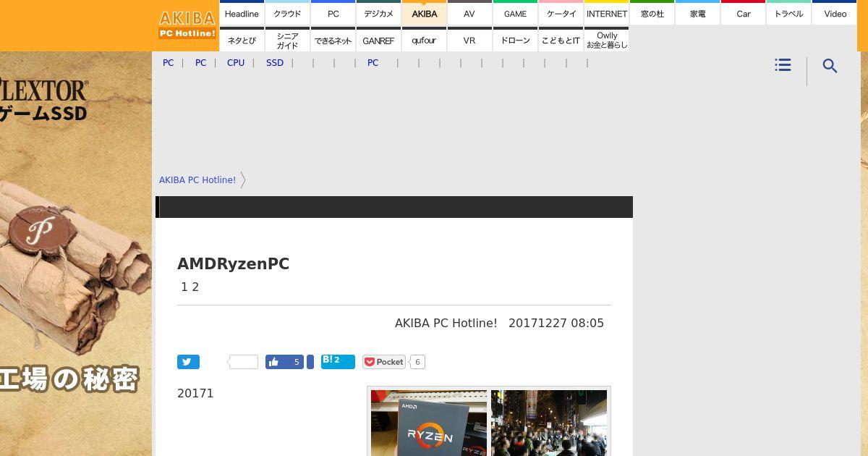Click the Facebook thumbs-up like button
Viewport: 868px width, 456px height.
click(284, 362)
